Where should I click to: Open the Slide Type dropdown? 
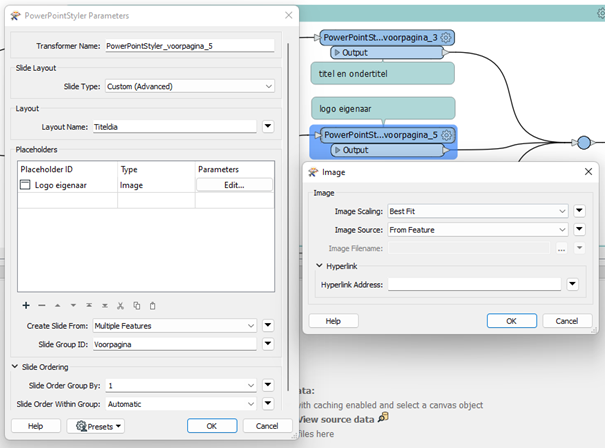tap(269, 87)
